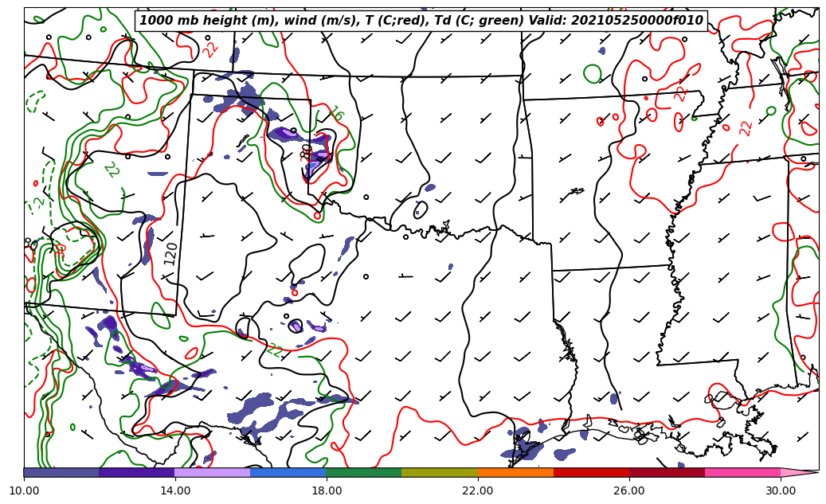This screenshot has width=826, height=504.
Task: Select the pink 28–30 colorbar segment
Action: pos(743,472)
